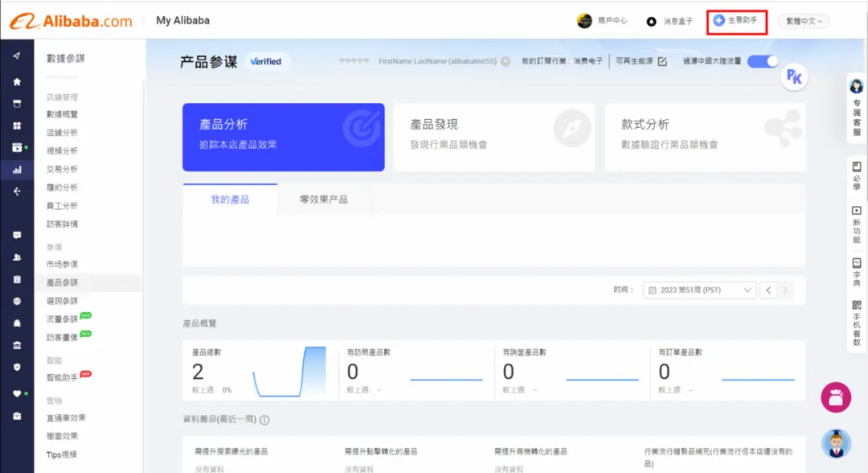Click the 產品總數 metric card
This screenshot has height=473, width=868.
260,371
